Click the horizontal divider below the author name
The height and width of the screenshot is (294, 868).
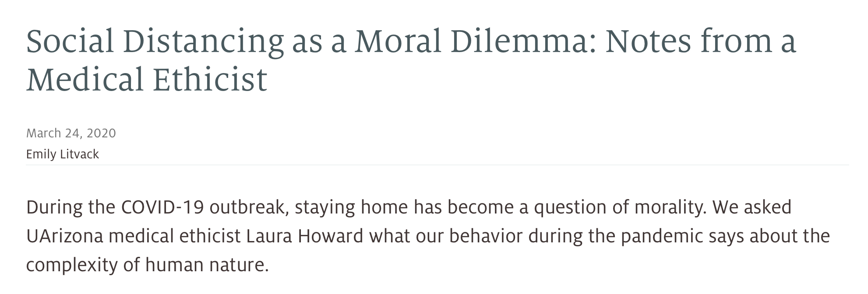click(x=437, y=165)
